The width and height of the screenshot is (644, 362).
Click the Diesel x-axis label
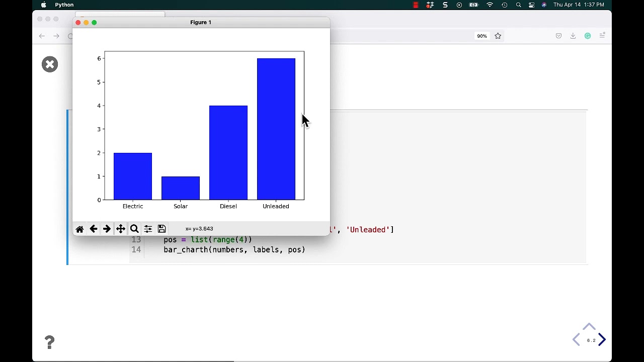pyautogui.click(x=228, y=206)
